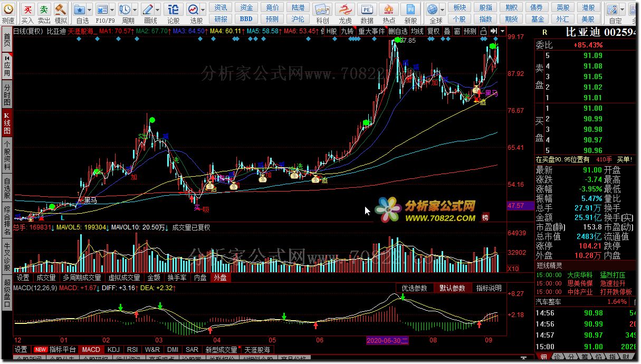Viewport: 641px width, 364px height.
Task: Click the lock icon in chart header
Action: (x=484, y=32)
